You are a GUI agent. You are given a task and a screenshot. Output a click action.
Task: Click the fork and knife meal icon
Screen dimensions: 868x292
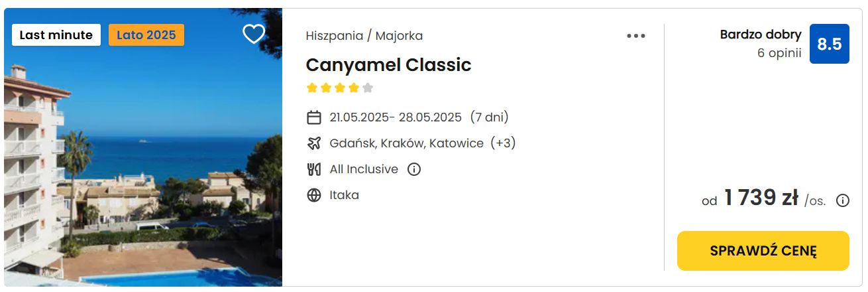pos(314,169)
